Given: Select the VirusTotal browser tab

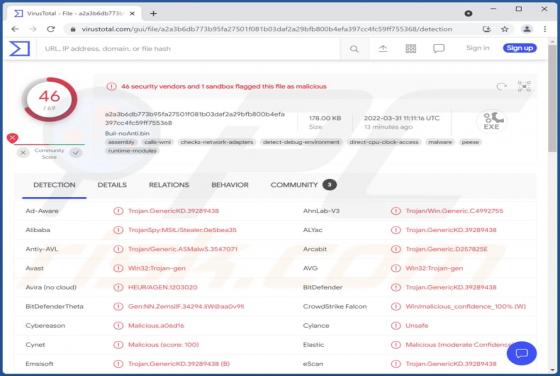Looking at the screenshot, I should [x=74, y=14].
